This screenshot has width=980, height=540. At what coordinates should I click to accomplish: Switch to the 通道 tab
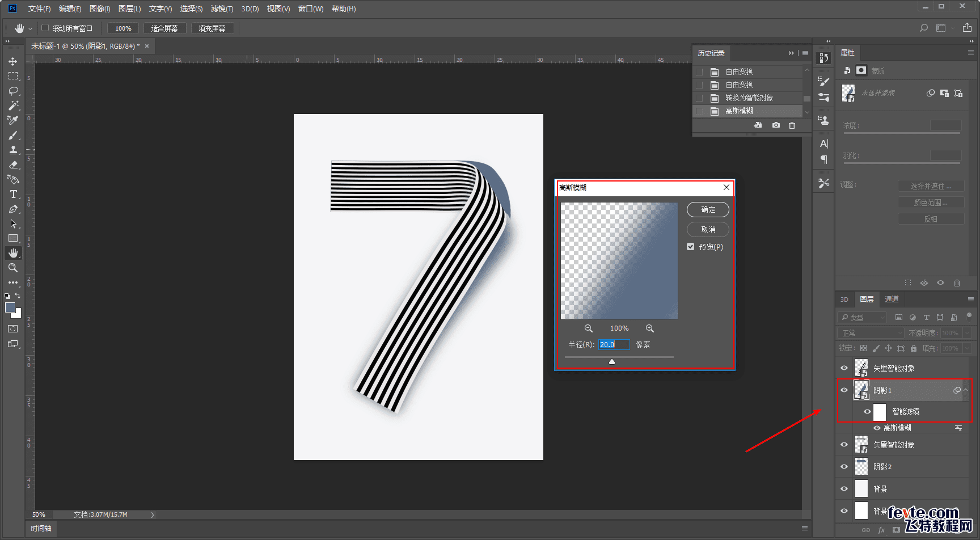[x=892, y=299]
